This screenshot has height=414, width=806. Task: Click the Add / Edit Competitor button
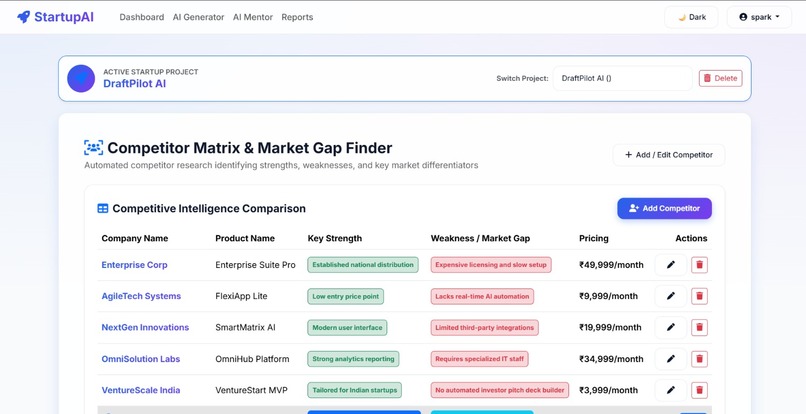(x=669, y=155)
